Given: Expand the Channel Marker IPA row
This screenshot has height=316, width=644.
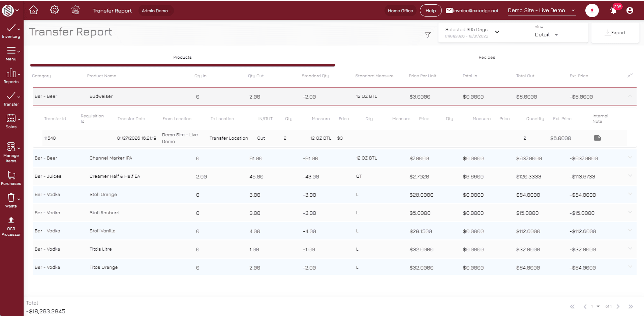Looking at the screenshot, I should 630,157.
